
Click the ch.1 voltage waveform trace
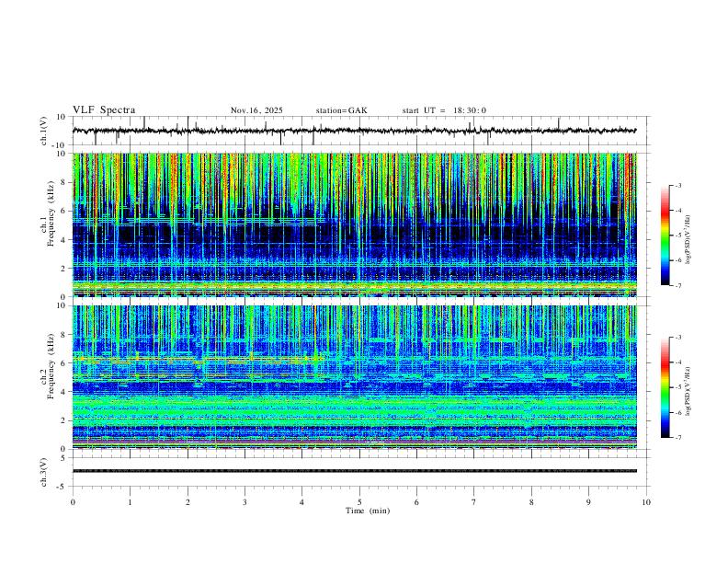355,131
